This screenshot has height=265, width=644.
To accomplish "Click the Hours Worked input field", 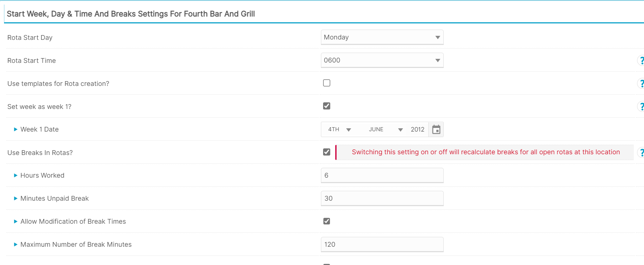I will (382, 175).
